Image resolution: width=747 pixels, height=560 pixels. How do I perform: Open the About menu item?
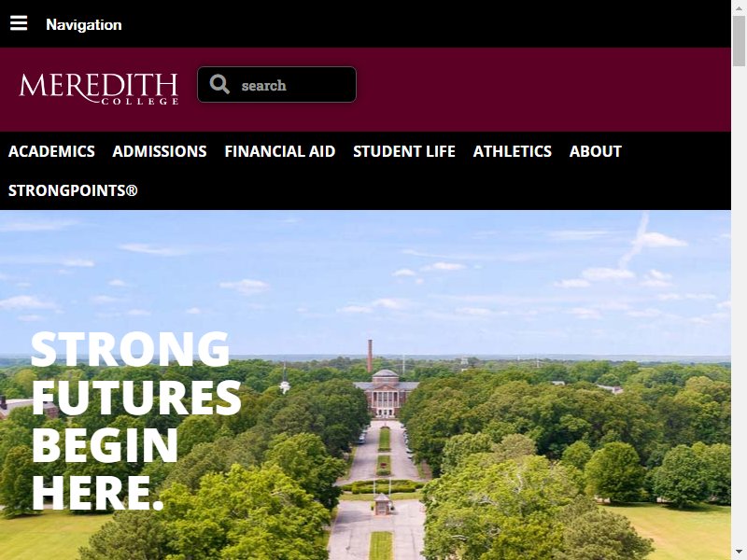pos(596,151)
